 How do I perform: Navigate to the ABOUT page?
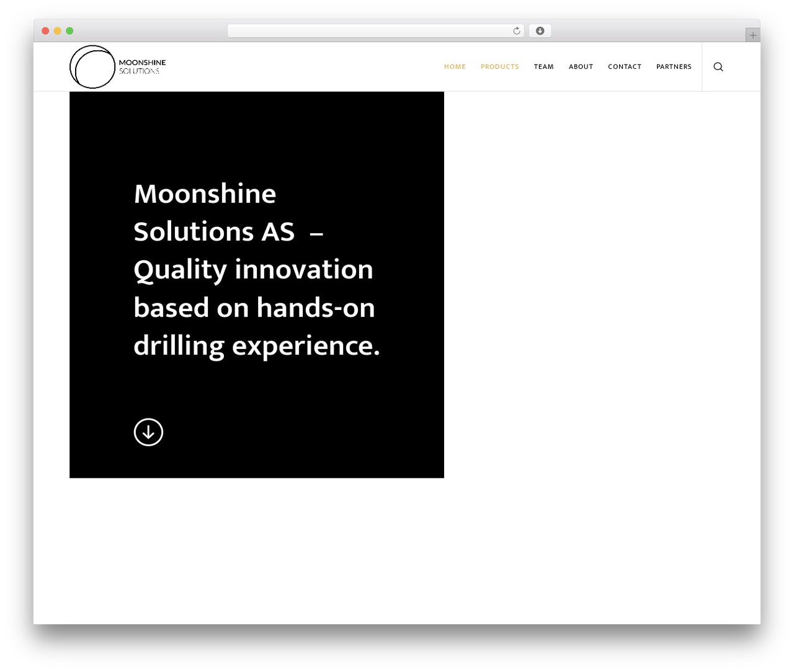point(581,67)
